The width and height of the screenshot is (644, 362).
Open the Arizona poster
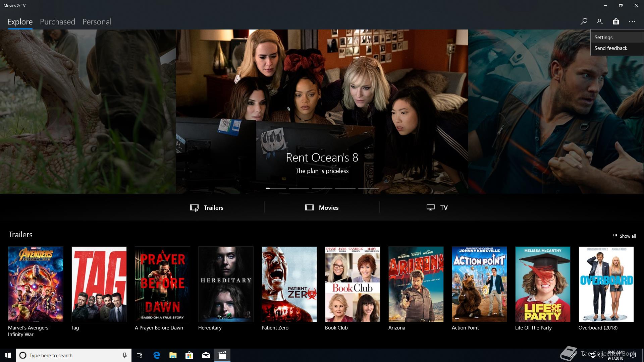(416, 284)
